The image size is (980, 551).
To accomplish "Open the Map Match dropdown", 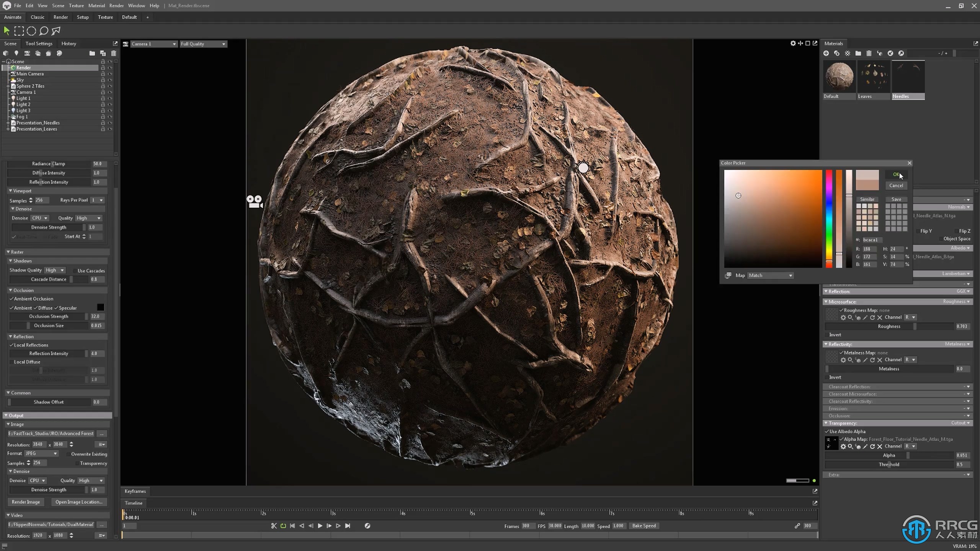I will (x=770, y=275).
